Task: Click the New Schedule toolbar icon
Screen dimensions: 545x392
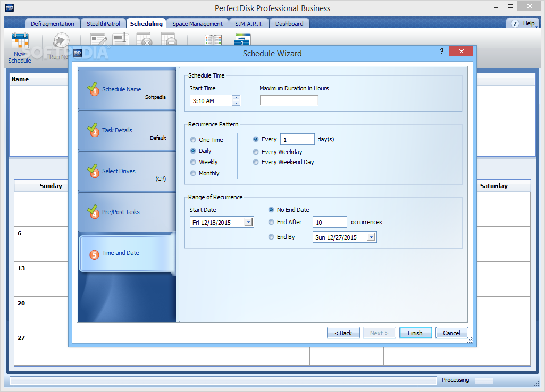Action: [20, 40]
